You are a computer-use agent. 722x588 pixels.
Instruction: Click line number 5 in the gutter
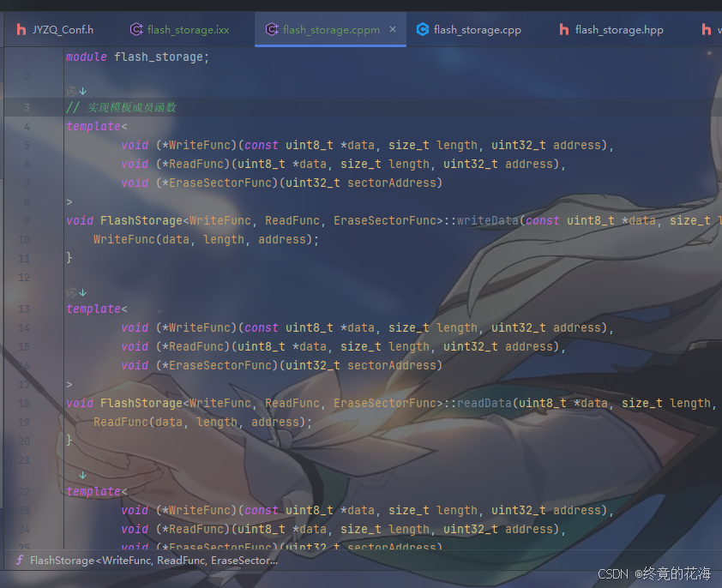[27, 146]
